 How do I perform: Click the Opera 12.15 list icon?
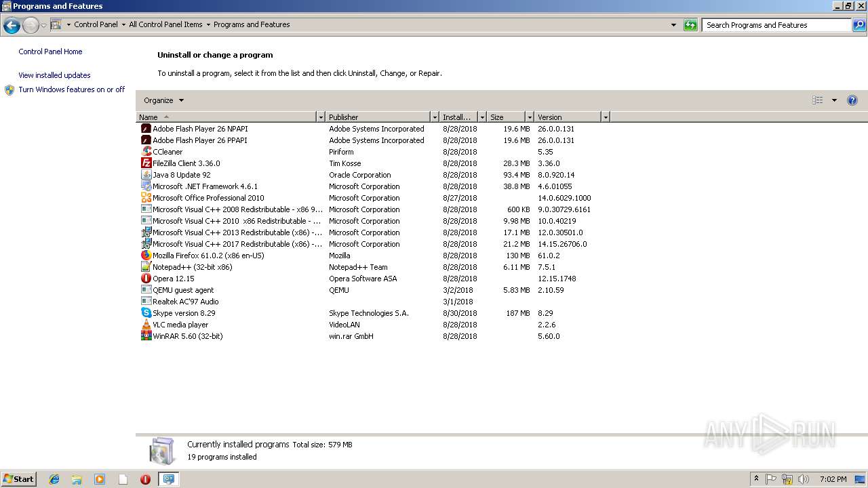pos(146,279)
